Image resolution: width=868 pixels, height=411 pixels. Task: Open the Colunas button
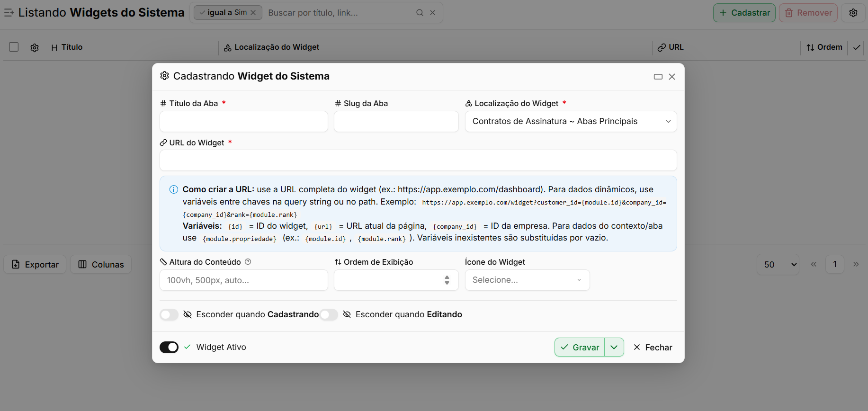point(101,264)
